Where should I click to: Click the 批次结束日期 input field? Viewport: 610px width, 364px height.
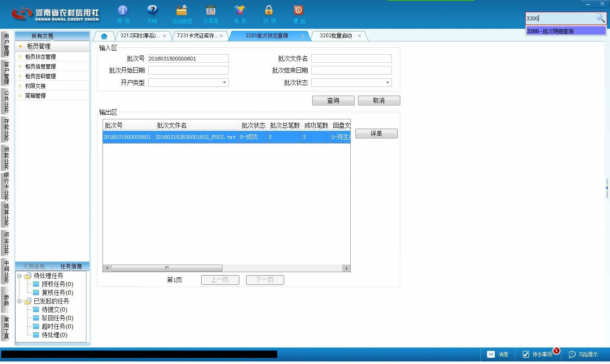click(351, 70)
